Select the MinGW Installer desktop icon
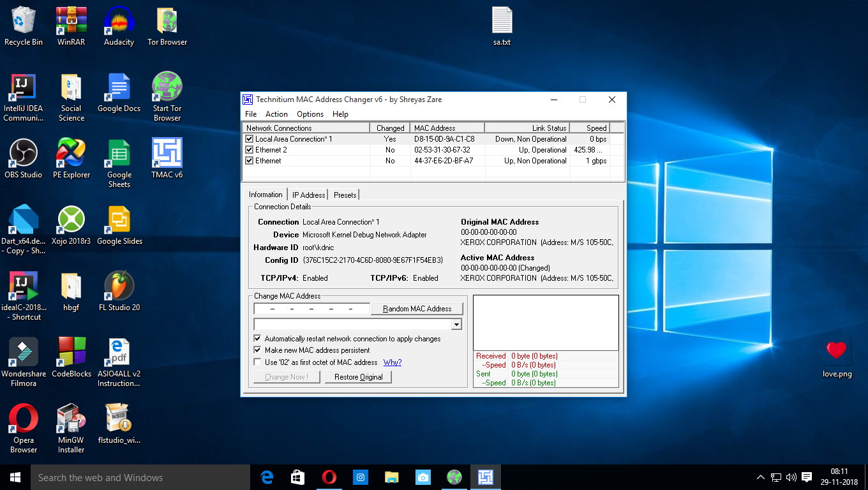 [x=71, y=429]
